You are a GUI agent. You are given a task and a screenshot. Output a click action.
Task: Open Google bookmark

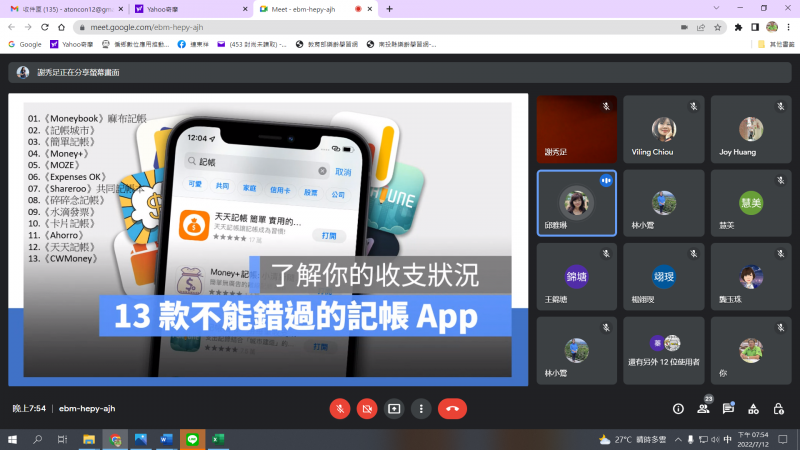(x=25, y=44)
